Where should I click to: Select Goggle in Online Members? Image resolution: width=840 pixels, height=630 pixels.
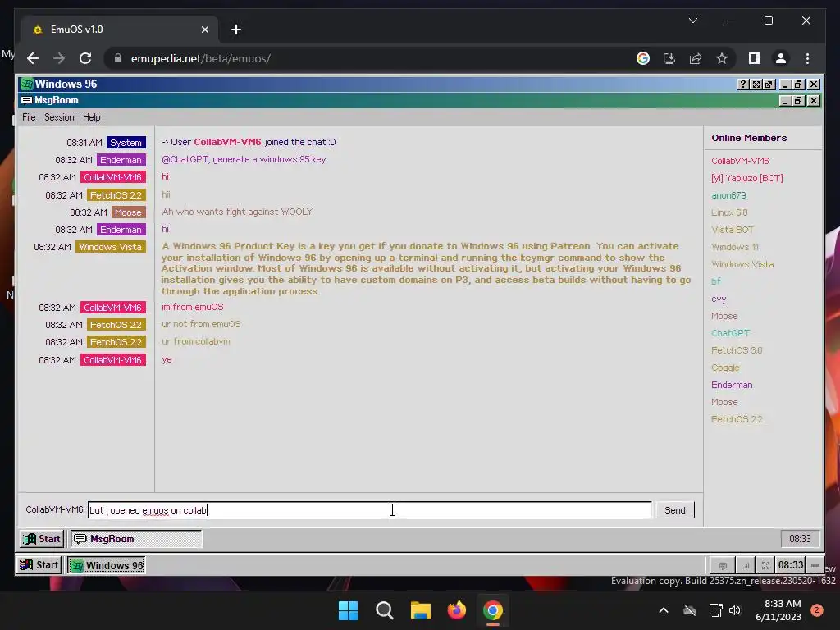pos(725,367)
